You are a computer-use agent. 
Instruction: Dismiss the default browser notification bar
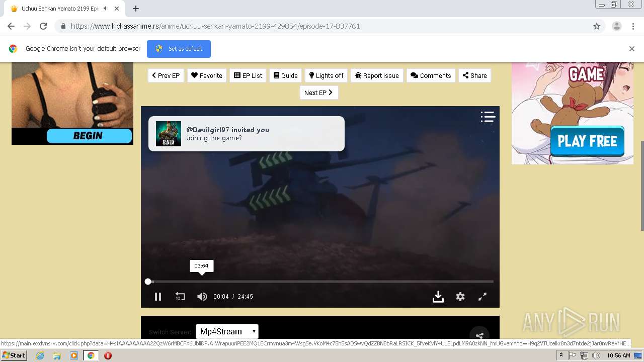click(632, 49)
